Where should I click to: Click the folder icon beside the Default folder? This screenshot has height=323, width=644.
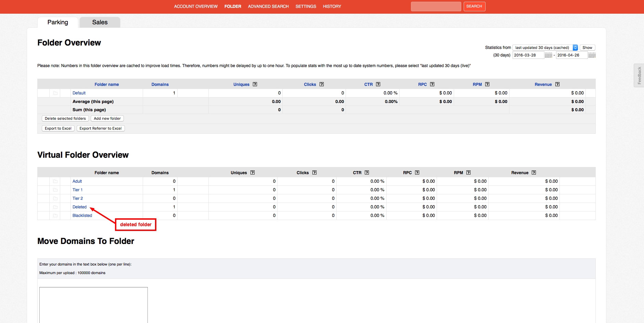click(55, 93)
